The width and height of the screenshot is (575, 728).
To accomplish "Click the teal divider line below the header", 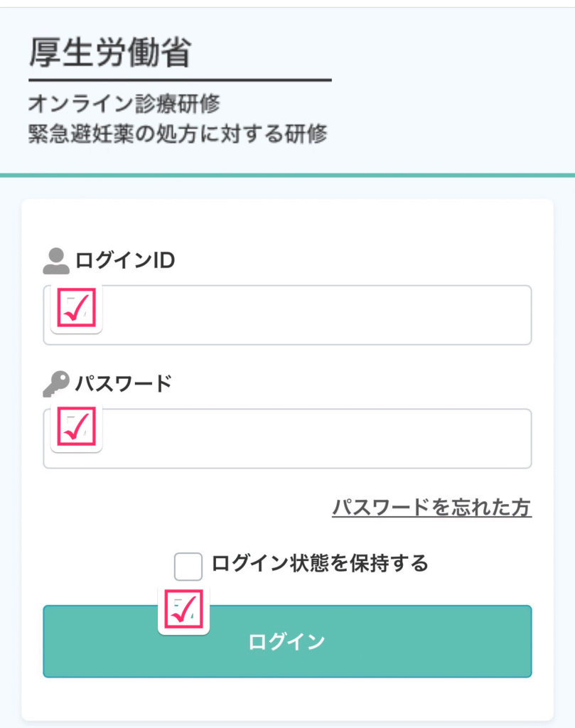I will pyautogui.click(x=287, y=175).
